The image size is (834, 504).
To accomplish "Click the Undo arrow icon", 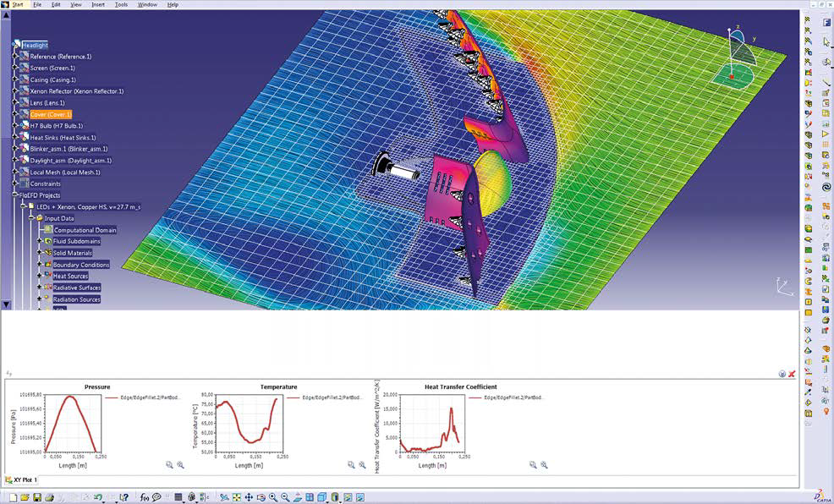I will [99, 497].
